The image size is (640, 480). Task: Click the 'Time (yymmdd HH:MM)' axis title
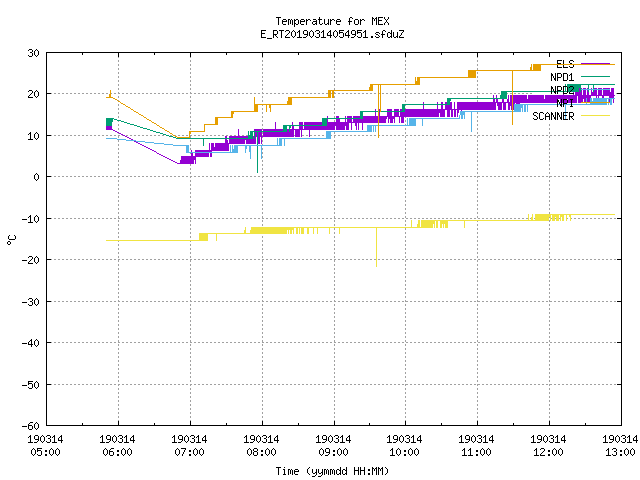pyautogui.click(x=332, y=471)
